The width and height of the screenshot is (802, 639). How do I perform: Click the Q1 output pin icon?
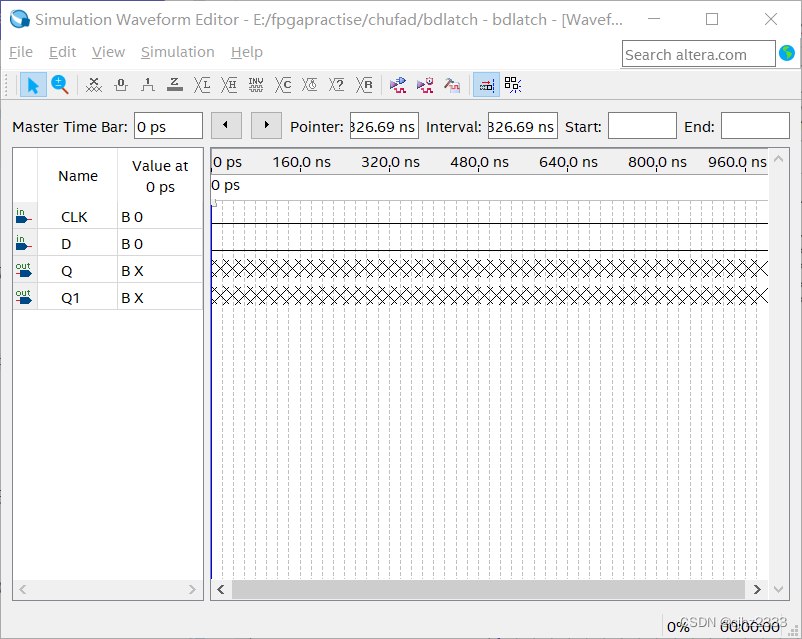coord(23,298)
